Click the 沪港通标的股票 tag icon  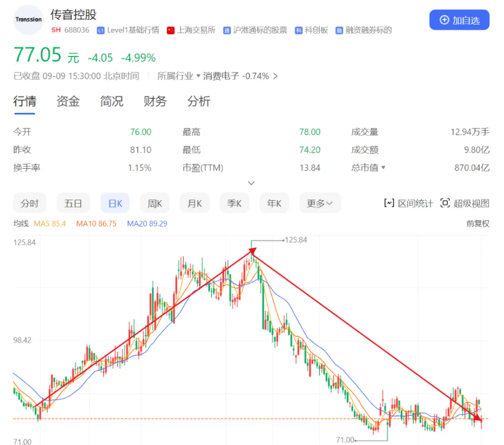pyautogui.click(x=227, y=31)
